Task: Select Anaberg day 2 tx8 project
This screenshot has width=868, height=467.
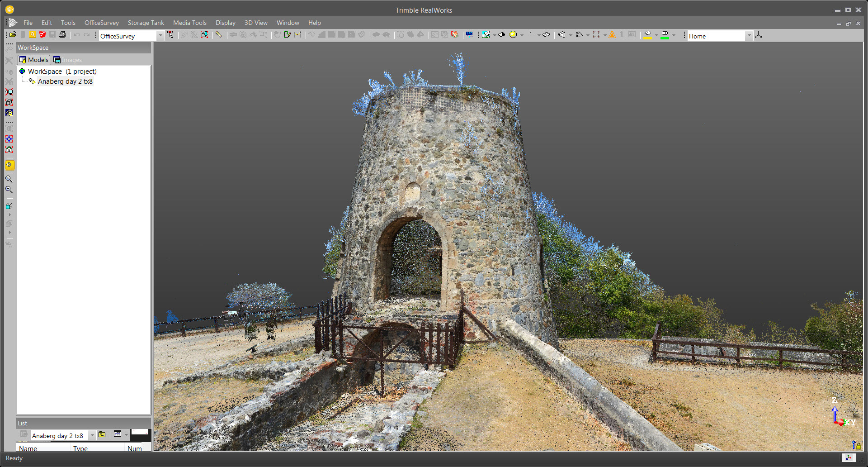Action: click(65, 81)
